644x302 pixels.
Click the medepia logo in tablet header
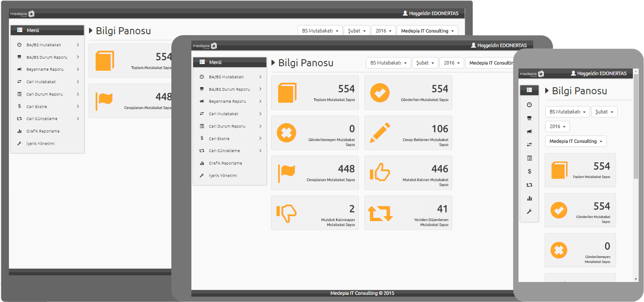coord(204,45)
